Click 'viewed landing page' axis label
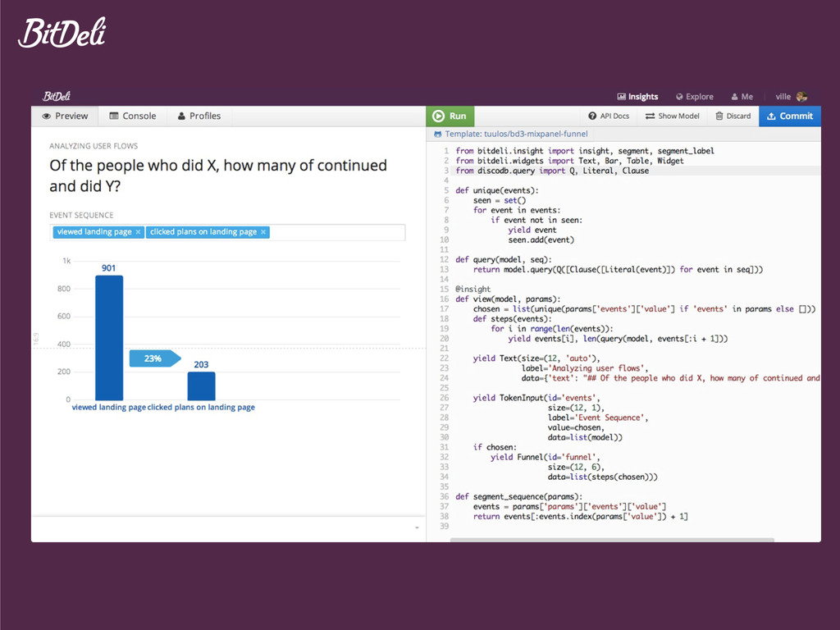 point(109,407)
